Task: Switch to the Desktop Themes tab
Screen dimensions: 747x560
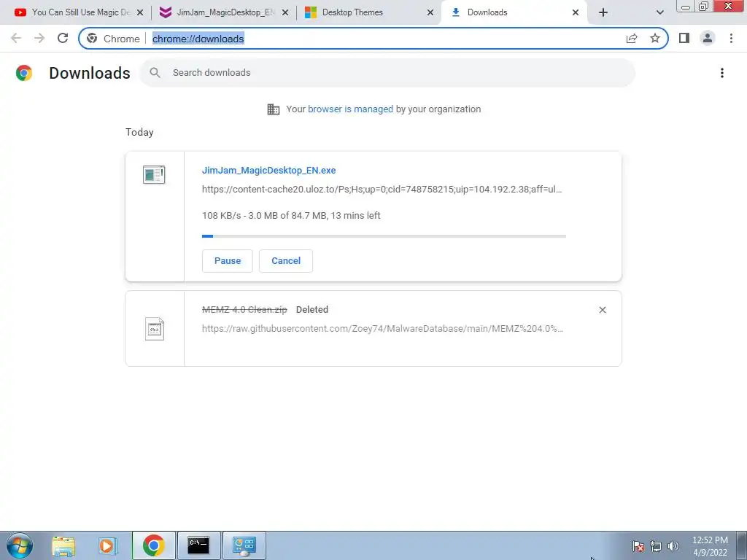Action: coord(365,12)
